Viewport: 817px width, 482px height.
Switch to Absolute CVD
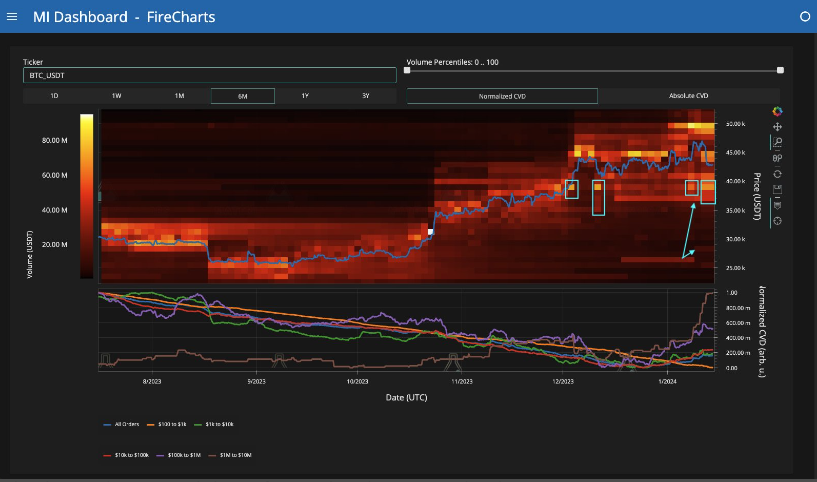[x=688, y=96]
